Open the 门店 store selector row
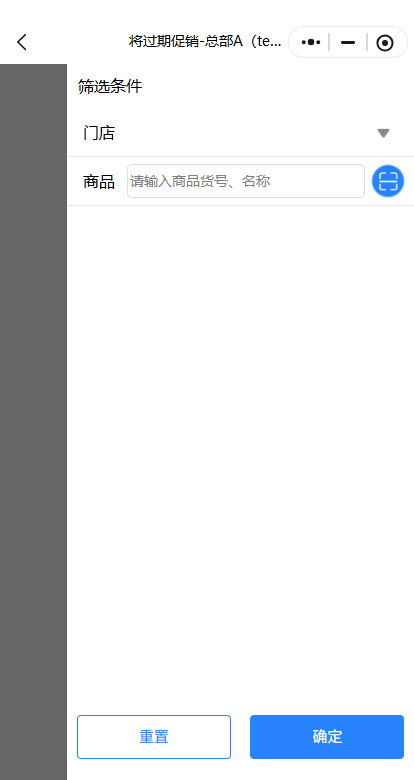Screen dimensions: 414x780 click(240, 133)
